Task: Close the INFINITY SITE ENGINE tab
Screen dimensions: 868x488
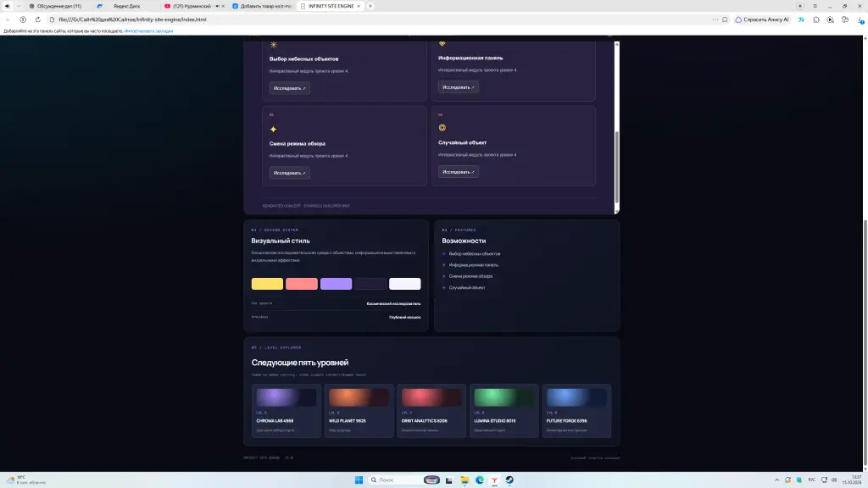Action: tap(359, 6)
